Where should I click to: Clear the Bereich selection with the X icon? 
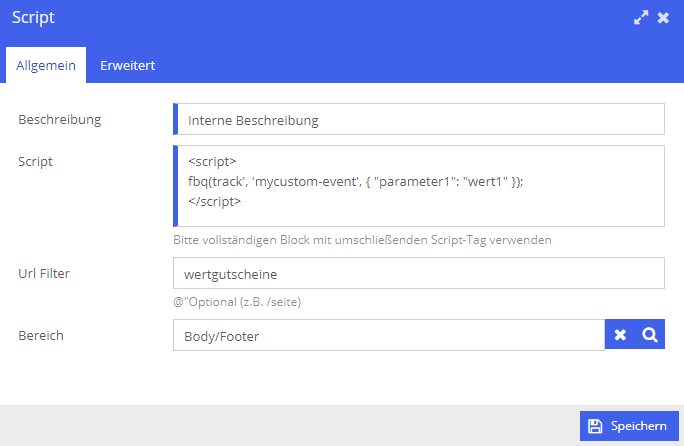pyautogui.click(x=620, y=335)
